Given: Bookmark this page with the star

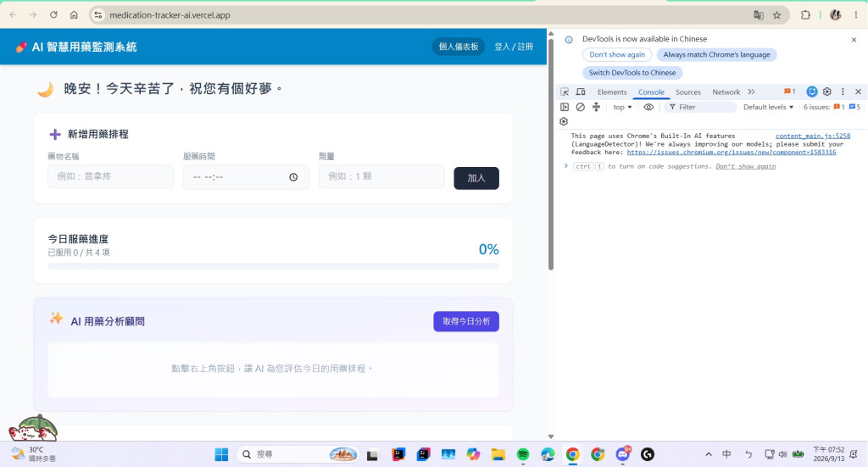Looking at the screenshot, I should pos(776,15).
